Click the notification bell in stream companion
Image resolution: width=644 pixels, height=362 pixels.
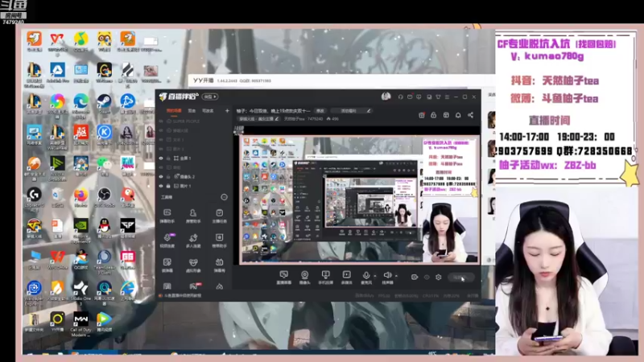pyautogui.click(x=458, y=115)
